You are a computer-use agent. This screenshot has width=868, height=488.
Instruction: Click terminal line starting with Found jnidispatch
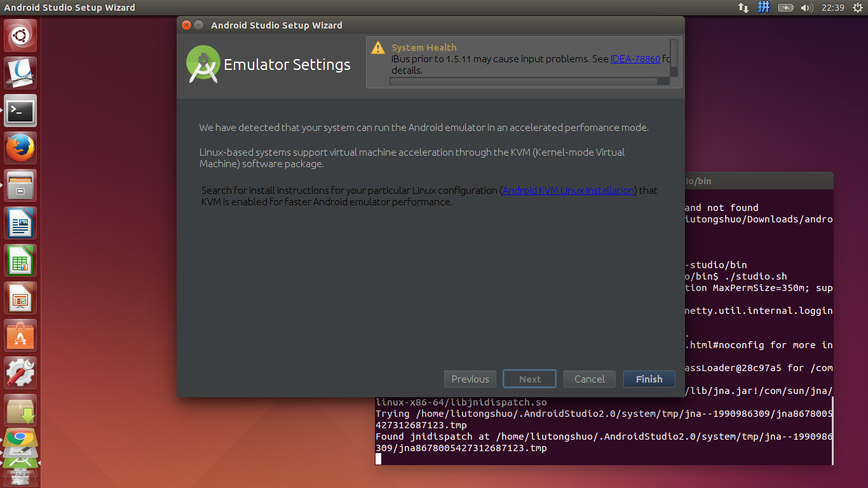click(604, 442)
